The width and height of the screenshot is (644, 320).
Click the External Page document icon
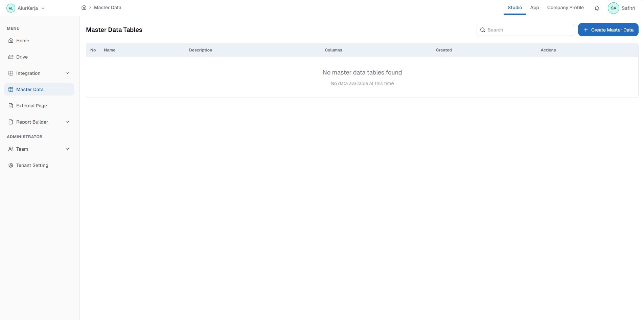coord(11,106)
